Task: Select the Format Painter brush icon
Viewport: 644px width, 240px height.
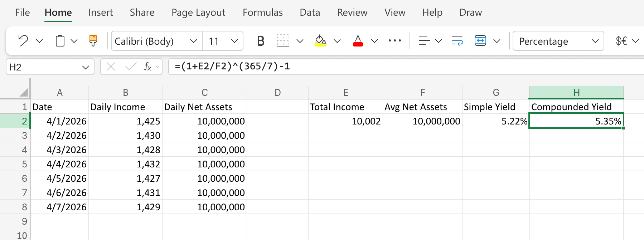Action: click(x=93, y=41)
